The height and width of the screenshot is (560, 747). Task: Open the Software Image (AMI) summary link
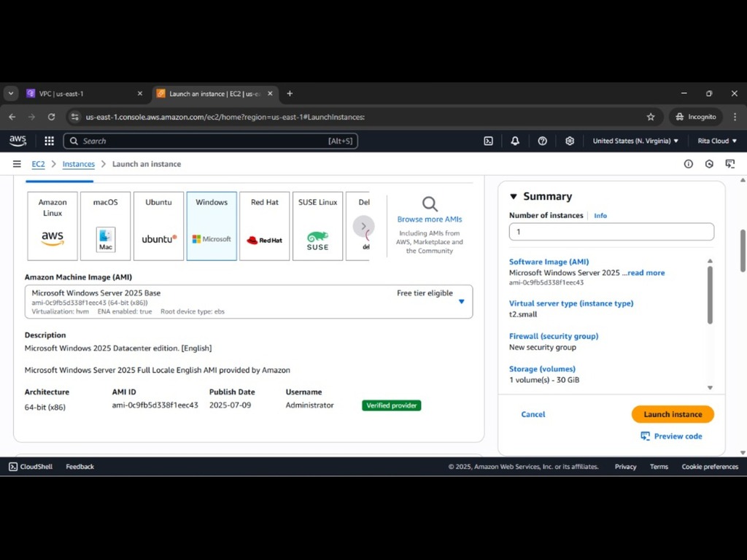549,262
